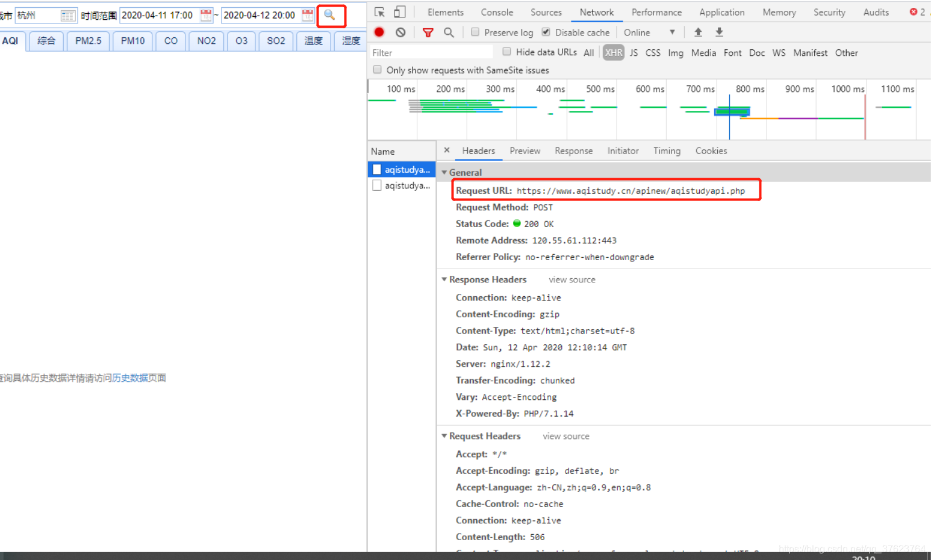Filter requests by XHR type
The height and width of the screenshot is (560, 931).
[614, 53]
